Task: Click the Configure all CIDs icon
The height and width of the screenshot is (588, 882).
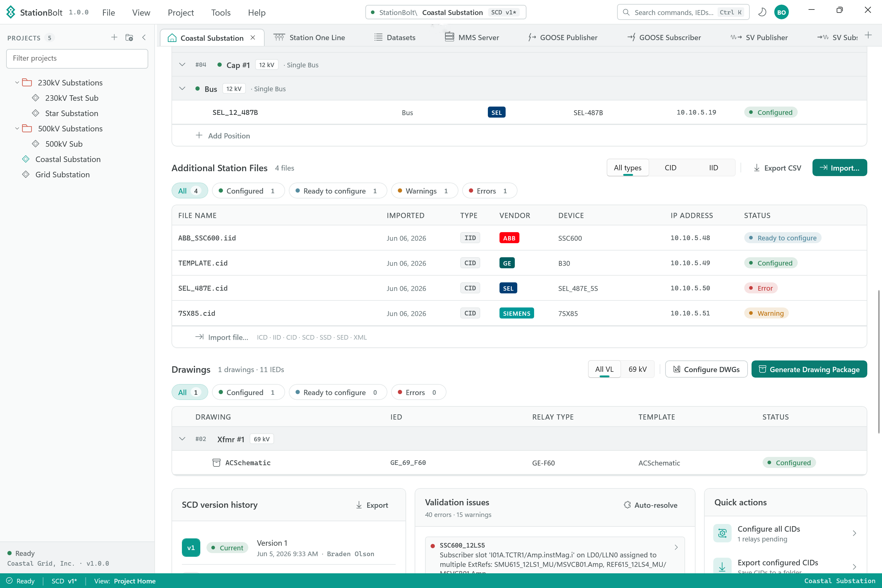Action: [722, 533]
